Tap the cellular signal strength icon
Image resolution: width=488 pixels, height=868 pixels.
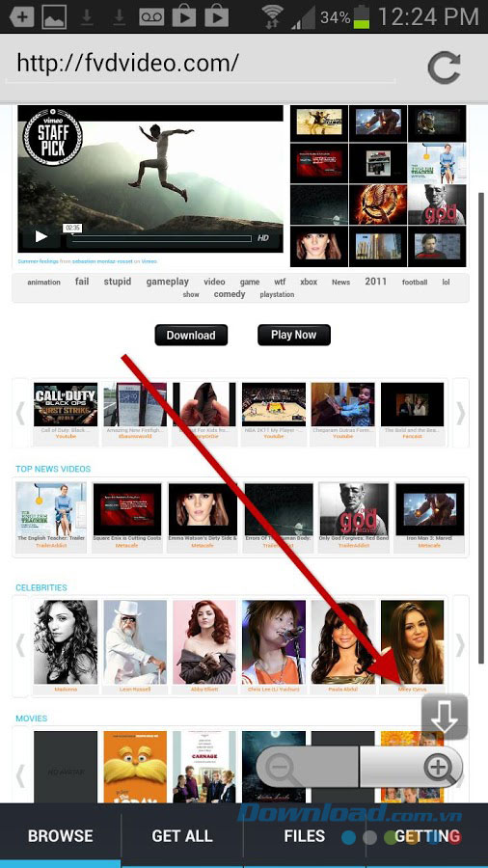pyautogui.click(x=303, y=17)
